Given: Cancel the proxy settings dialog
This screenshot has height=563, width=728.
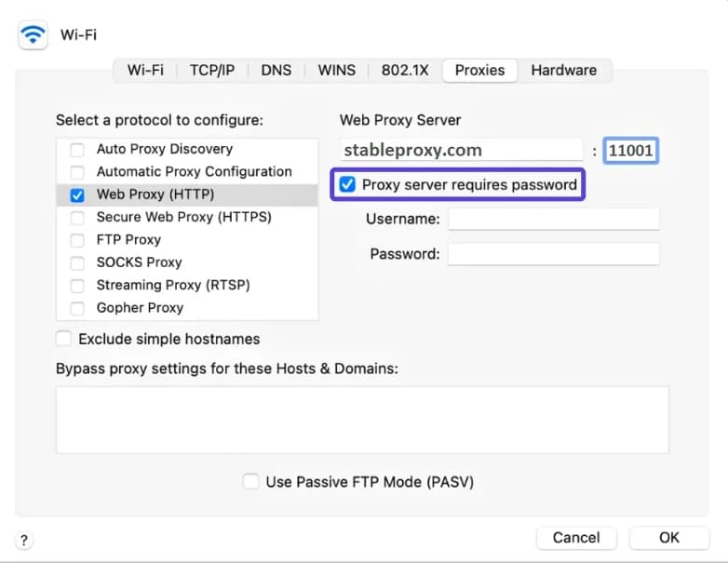Looking at the screenshot, I should [x=576, y=538].
